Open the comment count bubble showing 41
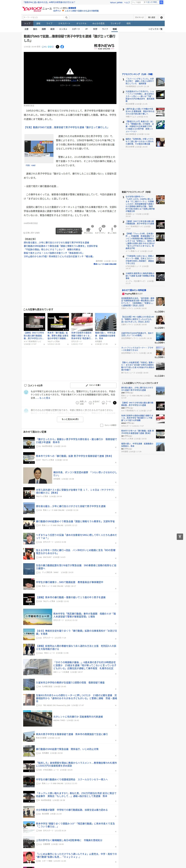 click(x=44, y=47)
